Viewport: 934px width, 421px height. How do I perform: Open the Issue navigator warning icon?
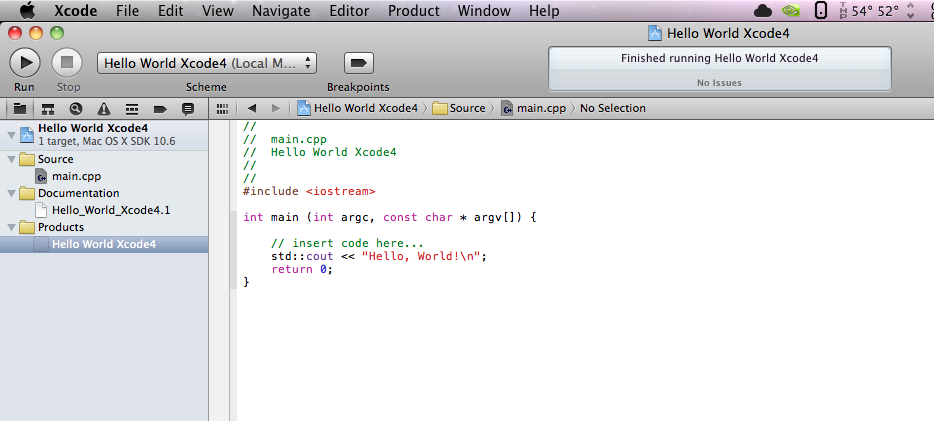104,108
